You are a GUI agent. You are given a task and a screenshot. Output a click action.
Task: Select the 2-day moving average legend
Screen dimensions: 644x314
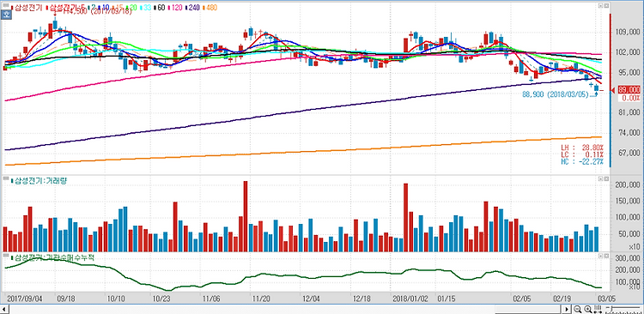[93, 8]
